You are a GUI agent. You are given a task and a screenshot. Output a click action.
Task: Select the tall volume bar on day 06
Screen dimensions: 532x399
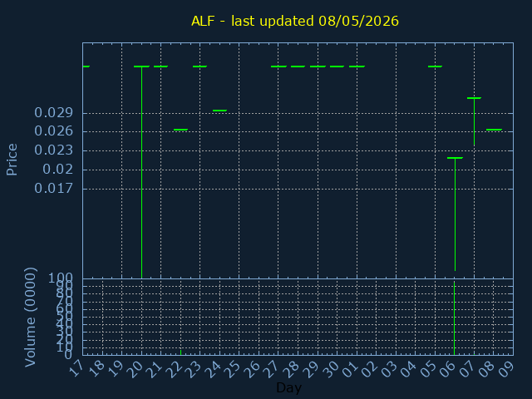(454, 318)
